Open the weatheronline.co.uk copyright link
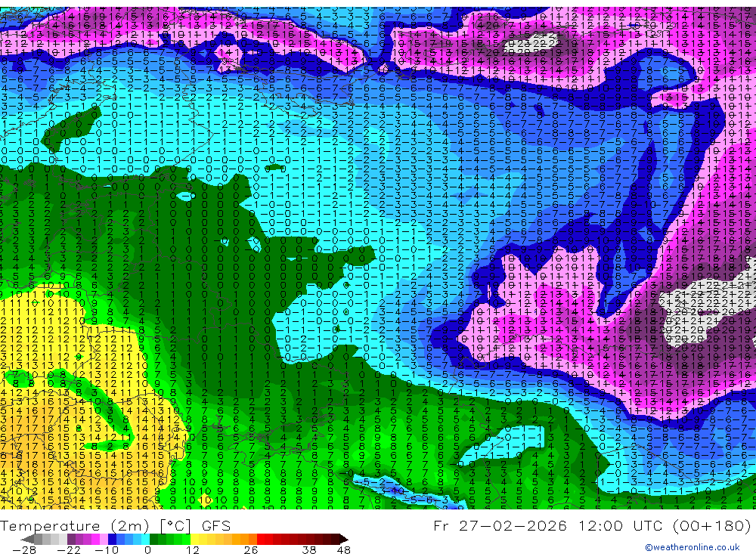This screenshot has height=554, width=756. click(692, 547)
